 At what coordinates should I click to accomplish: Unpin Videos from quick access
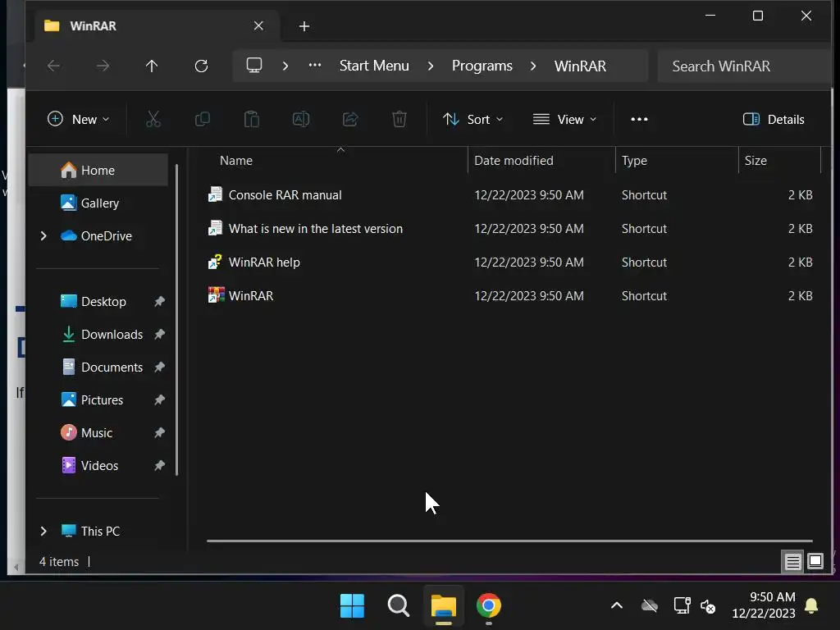pos(160,466)
